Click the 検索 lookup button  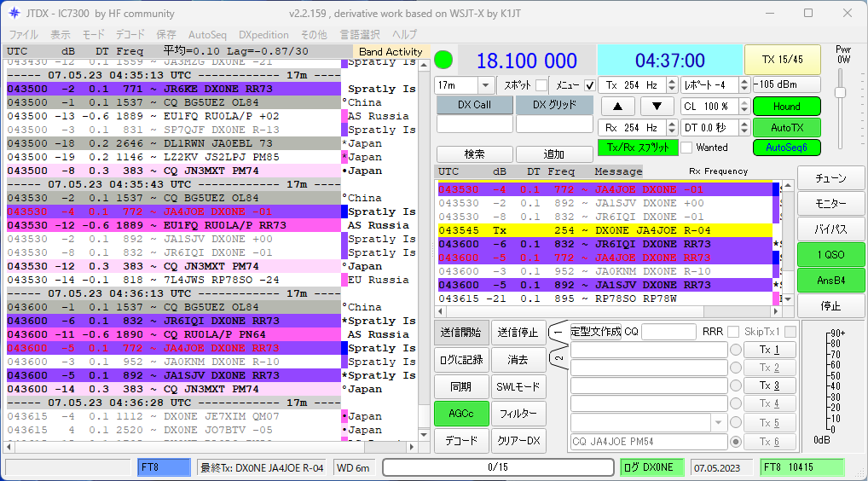pos(474,154)
